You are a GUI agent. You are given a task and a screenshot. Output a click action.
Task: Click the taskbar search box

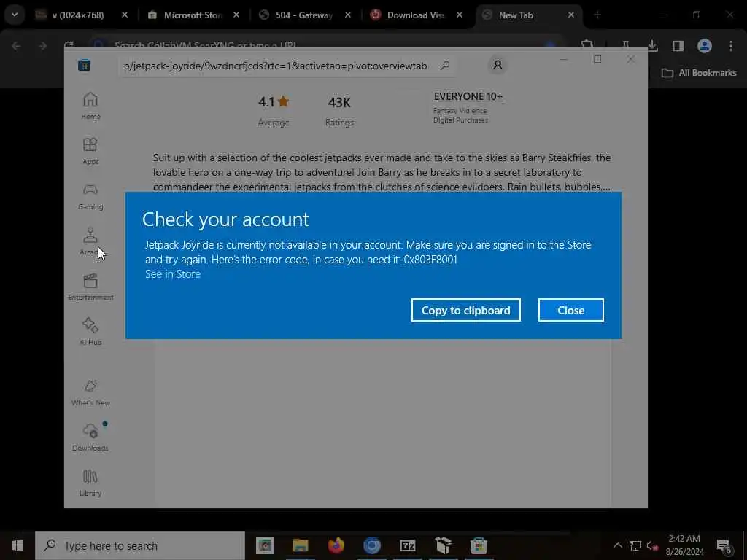(x=140, y=545)
